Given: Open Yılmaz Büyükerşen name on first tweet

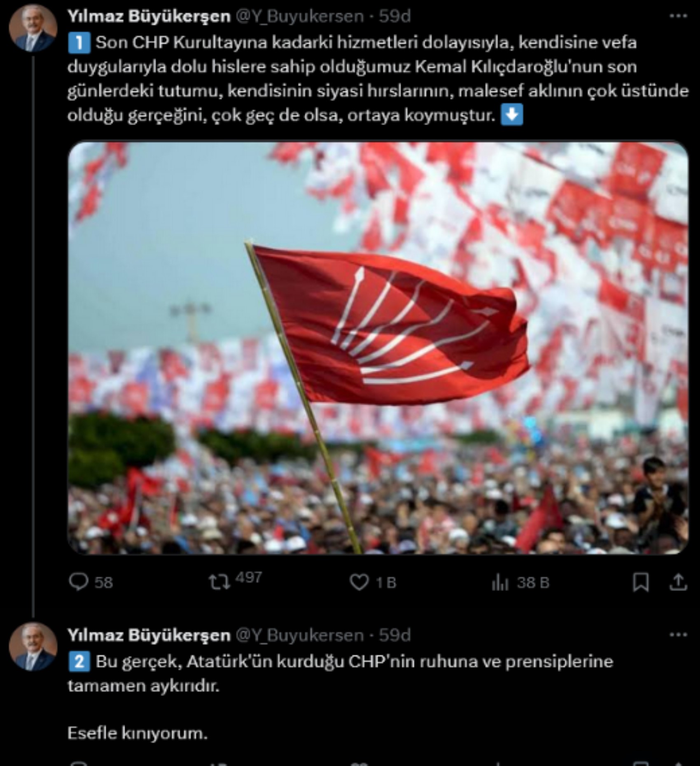Looking at the screenshot, I should [x=149, y=16].
